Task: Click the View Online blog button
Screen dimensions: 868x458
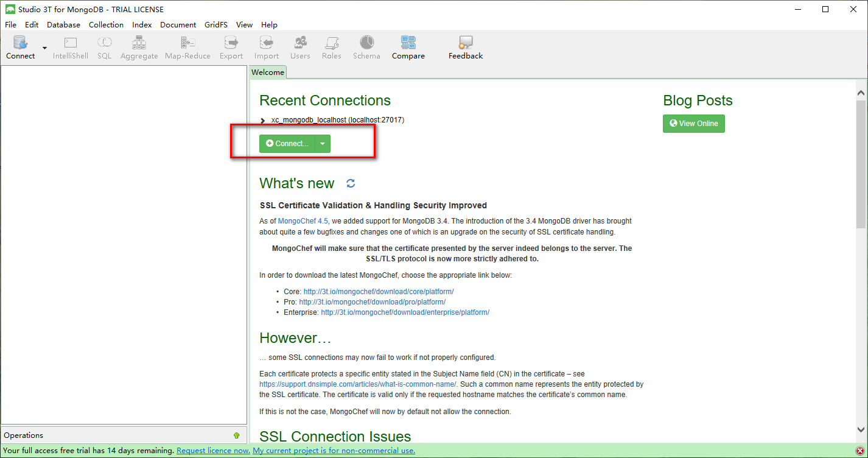Action: 694,124
